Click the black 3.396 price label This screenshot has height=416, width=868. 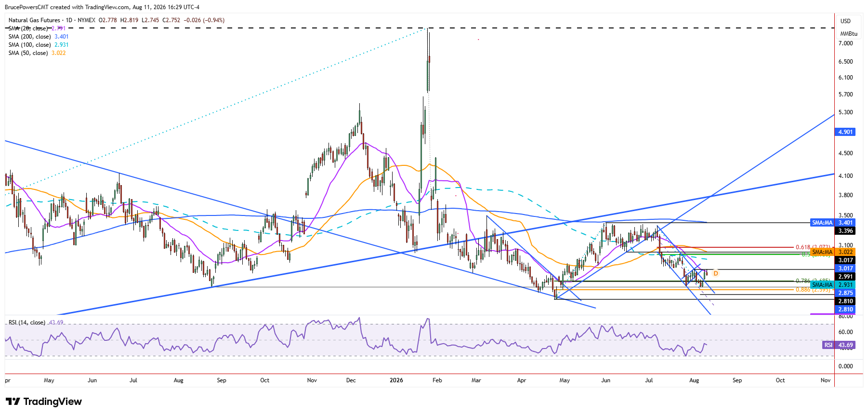[x=845, y=231]
